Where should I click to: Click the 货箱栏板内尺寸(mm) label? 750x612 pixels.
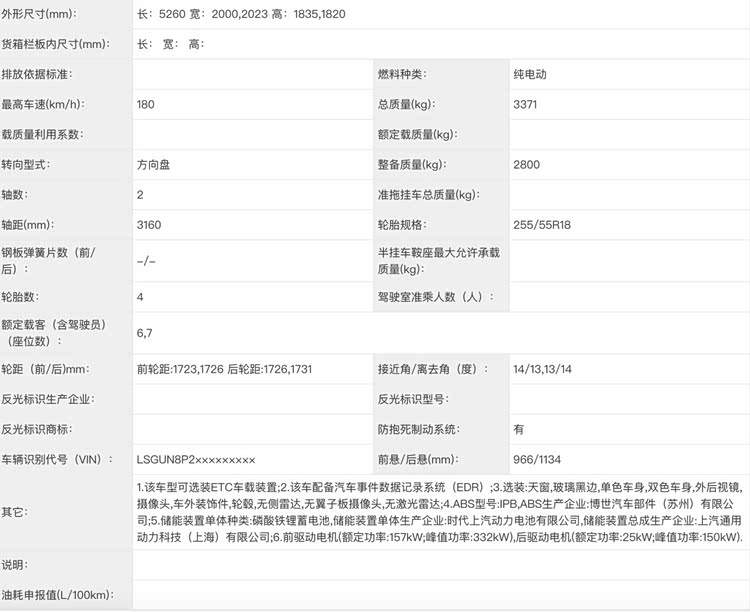54,44
